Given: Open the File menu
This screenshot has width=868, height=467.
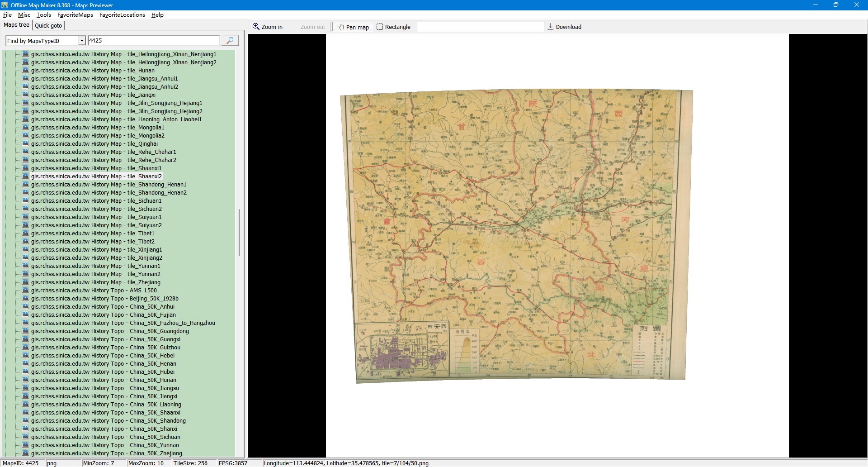Looking at the screenshot, I should click(7, 15).
